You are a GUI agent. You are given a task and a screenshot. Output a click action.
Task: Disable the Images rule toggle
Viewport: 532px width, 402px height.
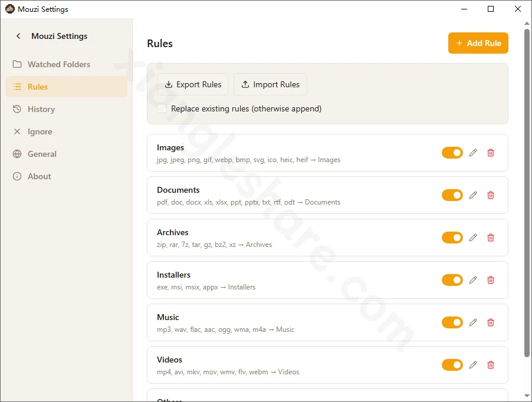click(452, 153)
